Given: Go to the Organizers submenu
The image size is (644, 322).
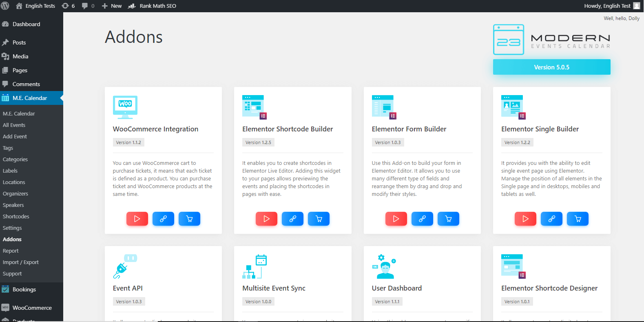Looking at the screenshot, I should click(x=15, y=193).
